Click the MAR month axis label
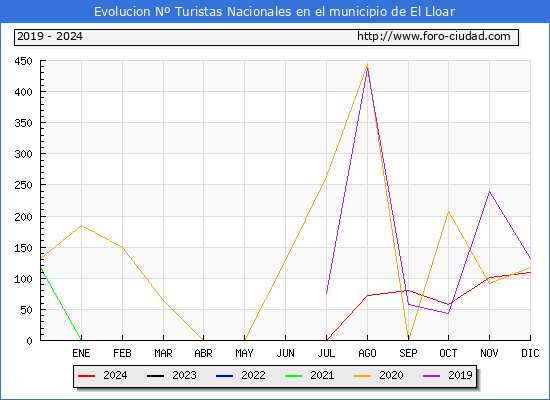The image size is (550, 400). point(163,353)
